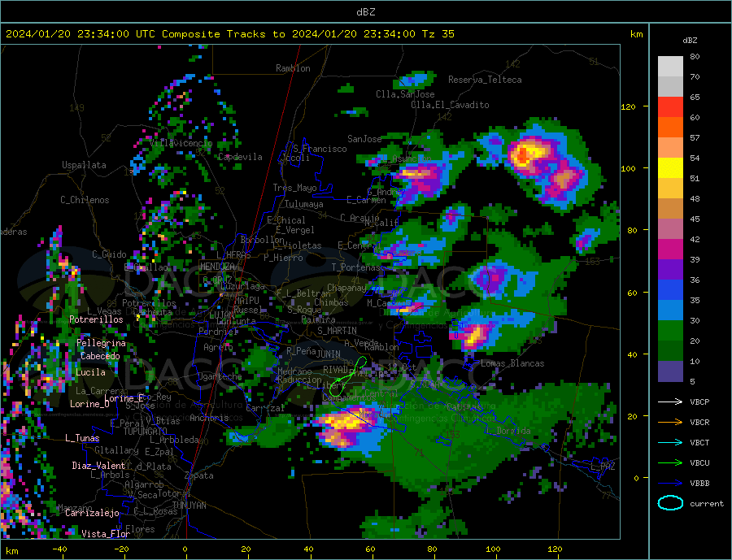Image resolution: width=732 pixels, height=560 pixels.
Task: Click the 'Potrerillos' white label
Action: pyautogui.click(x=96, y=319)
